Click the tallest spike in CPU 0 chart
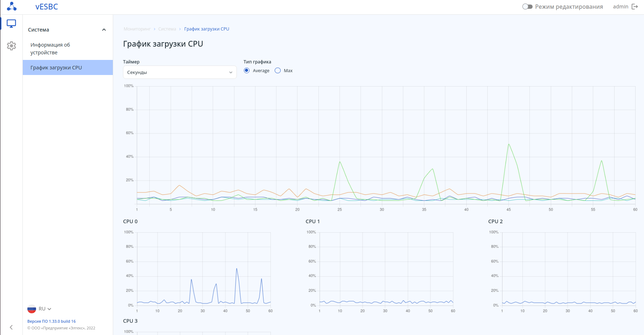 coord(237,269)
